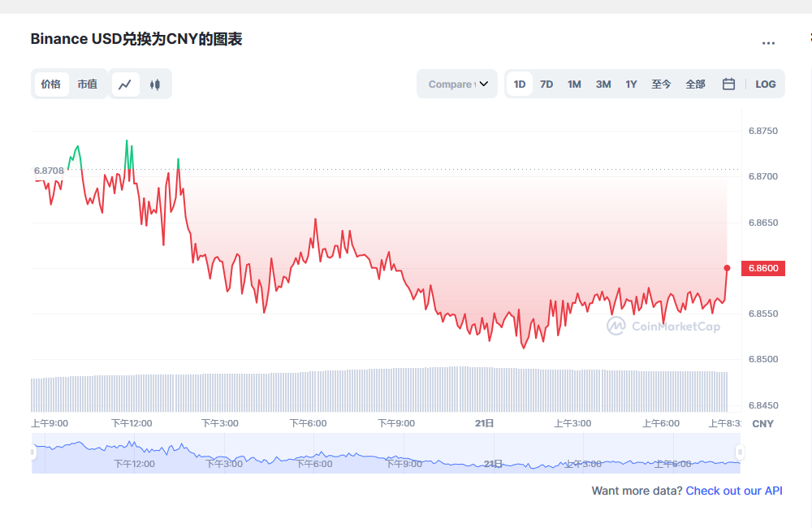Screen dimensions: 812x528
Task: Select the 市值 market cap tab
Action: pyautogui.click(x=88, y=84)
